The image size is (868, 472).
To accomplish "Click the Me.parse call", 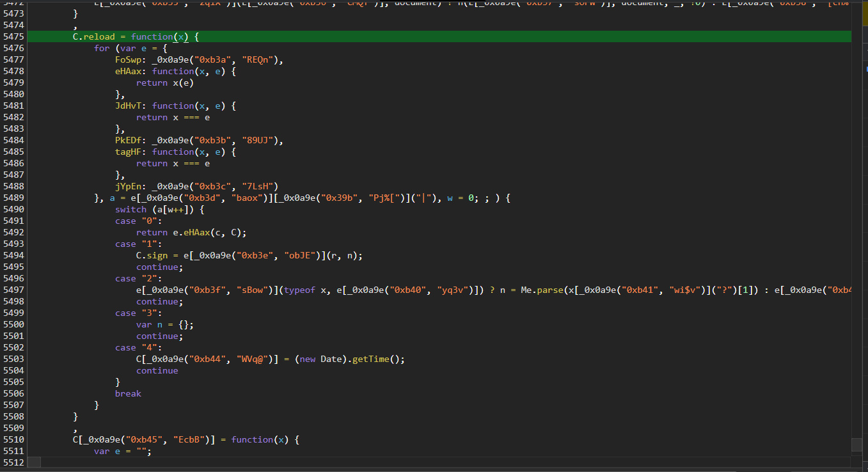I will click(541, 290).
